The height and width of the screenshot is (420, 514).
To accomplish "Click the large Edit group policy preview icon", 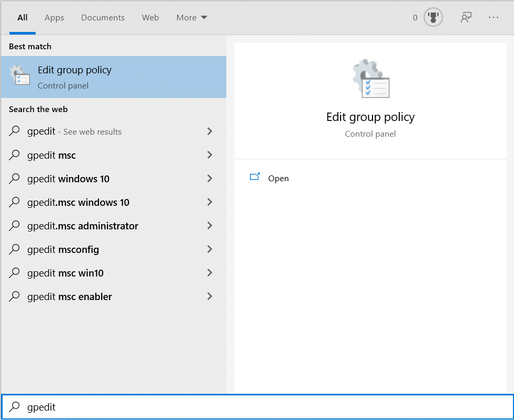I will point(370,79).
